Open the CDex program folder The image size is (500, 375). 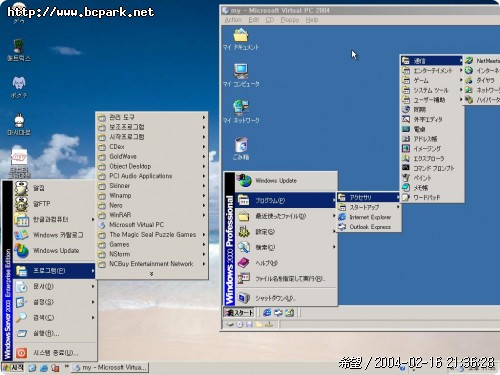point(152,147)
